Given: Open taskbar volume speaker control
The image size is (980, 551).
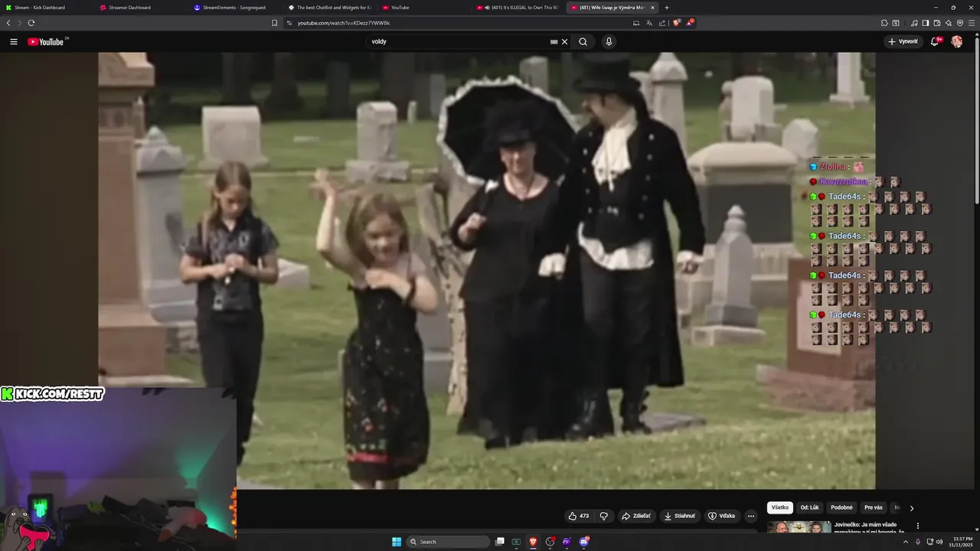Looking at the screenshot, I should [939, 542].
